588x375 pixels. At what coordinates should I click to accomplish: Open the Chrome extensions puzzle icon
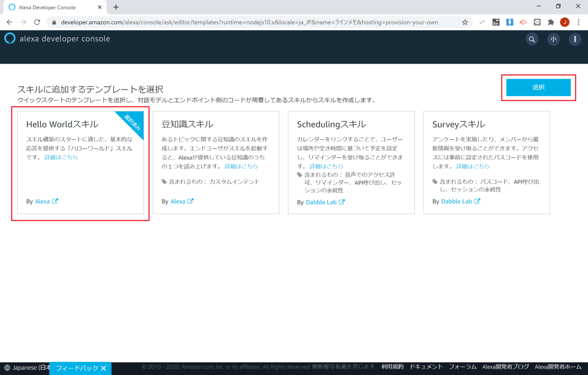tap(551, 22)
